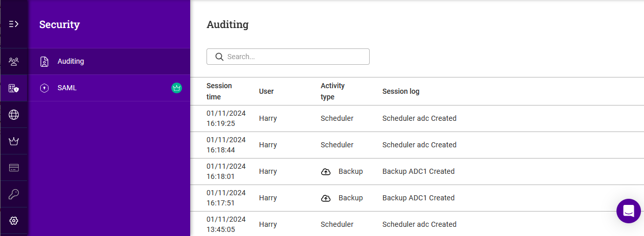Open the credit card billing icon

click(x=14, y=168)
